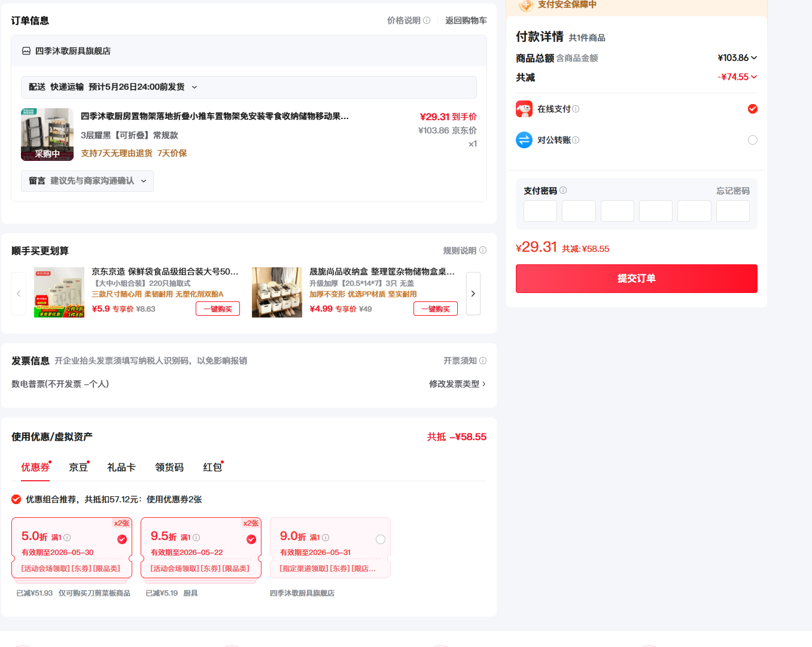The height and width of the screenshot is (647, 812).
Task: Click the 数电普票(不开发票 -个人) invoice text
Action: coord(60,384)
